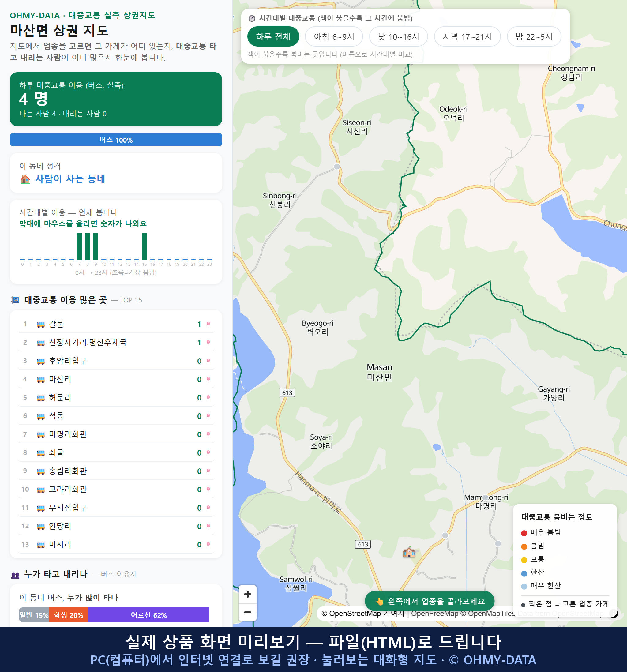
Task: Click the Masan 마산면 map label
Action: click(379, 372)
